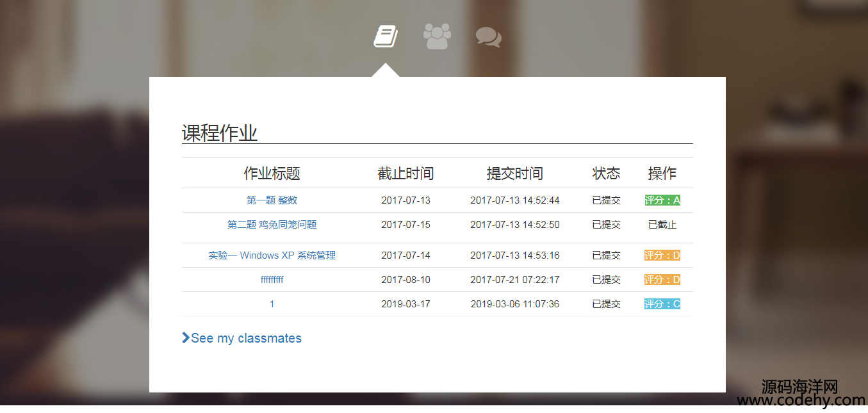868x413 pixels.
Task: Click 已提交 status in fffffffff row
Action: coord(606,280)
